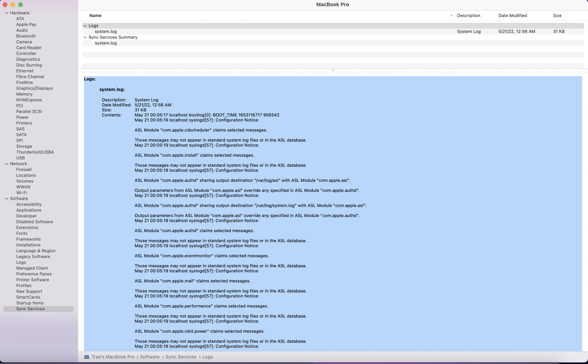
Task: Click the MacBook Pro laptop icon in path bar
Action: click(x=87, y=357)
